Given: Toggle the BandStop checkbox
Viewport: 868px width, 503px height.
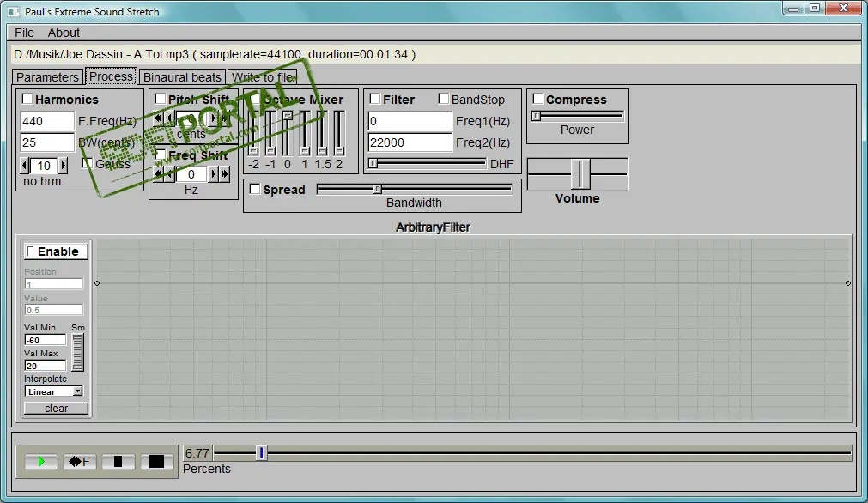Looking at the screenshot, I should click(x=443, y=99).
